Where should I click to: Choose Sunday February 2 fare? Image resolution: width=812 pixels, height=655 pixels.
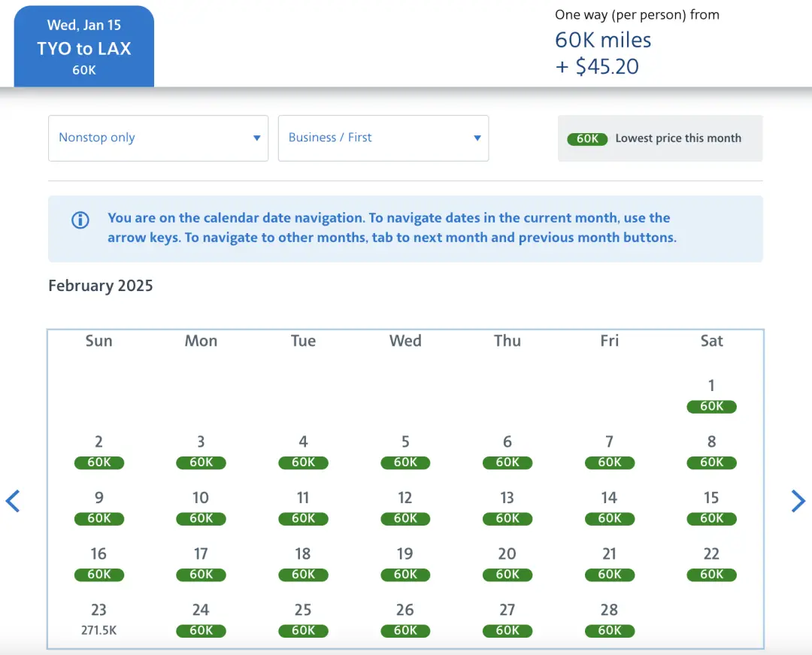point(98,451)
